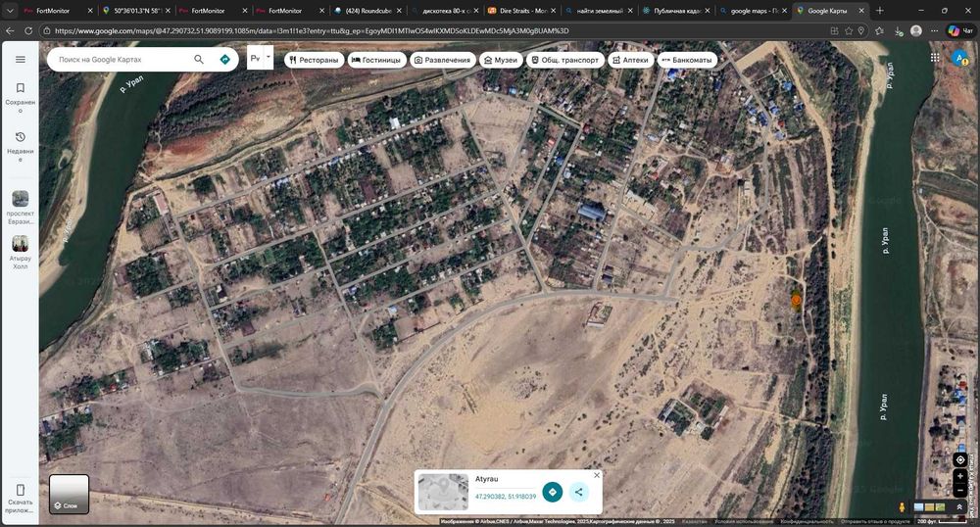Open Saved places in sidebar
Viewport: 980px width, 527px height.
pyautogui.click(x=20, y=97)
